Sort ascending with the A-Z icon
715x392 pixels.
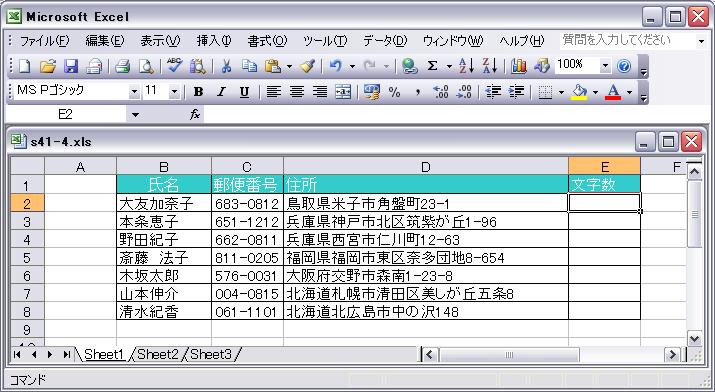(x=466, y=67)
